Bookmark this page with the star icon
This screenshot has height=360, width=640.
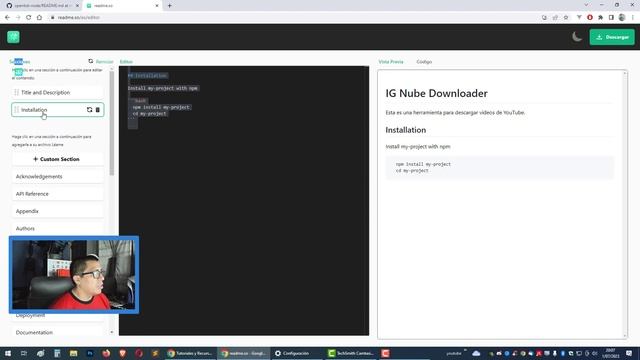pyautogui.click(x=566, y=18)
